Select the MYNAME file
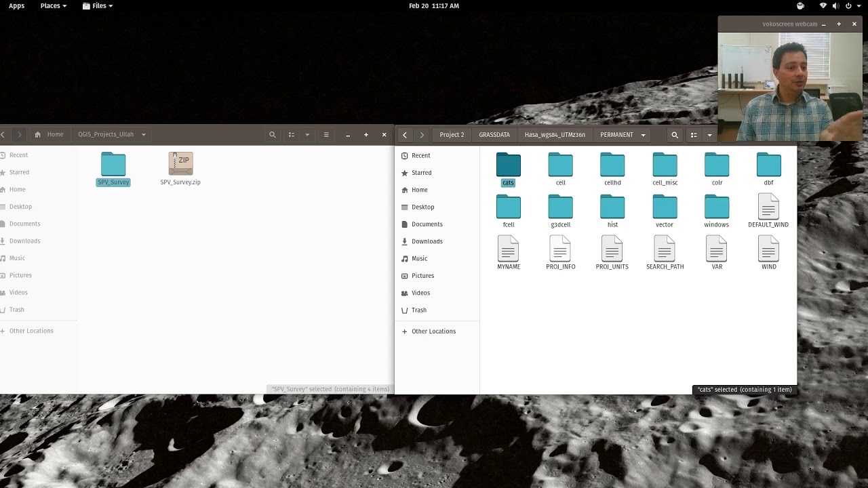The height and width of the screenshot is (488, 868). tap(508, 253)
